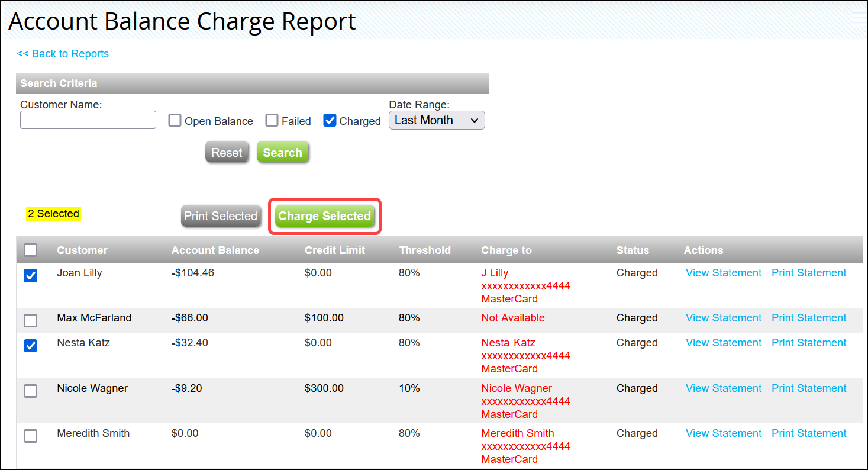Viewport: 868px width, 470px height.
Task: Open View Statement for Nicole Wagner
Action: coord(723,388)
